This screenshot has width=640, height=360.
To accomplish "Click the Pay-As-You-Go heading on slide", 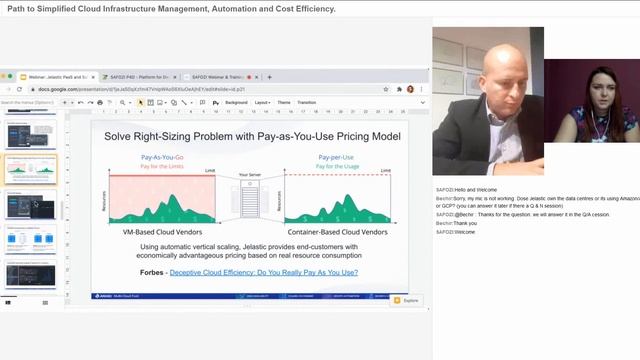I will click(x=162, y=157).
